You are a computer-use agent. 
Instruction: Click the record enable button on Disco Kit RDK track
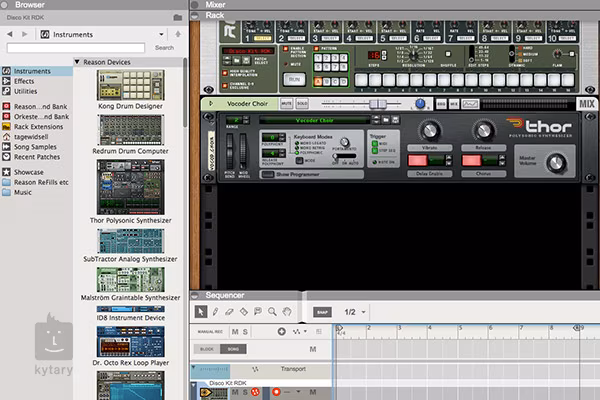pos(276,392)
